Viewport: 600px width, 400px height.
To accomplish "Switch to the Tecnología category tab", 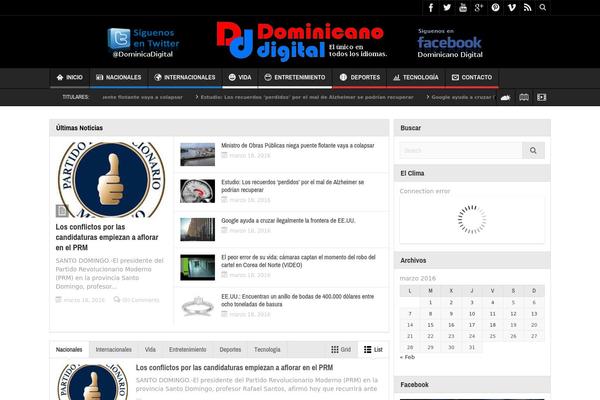I will pos(267,349).
